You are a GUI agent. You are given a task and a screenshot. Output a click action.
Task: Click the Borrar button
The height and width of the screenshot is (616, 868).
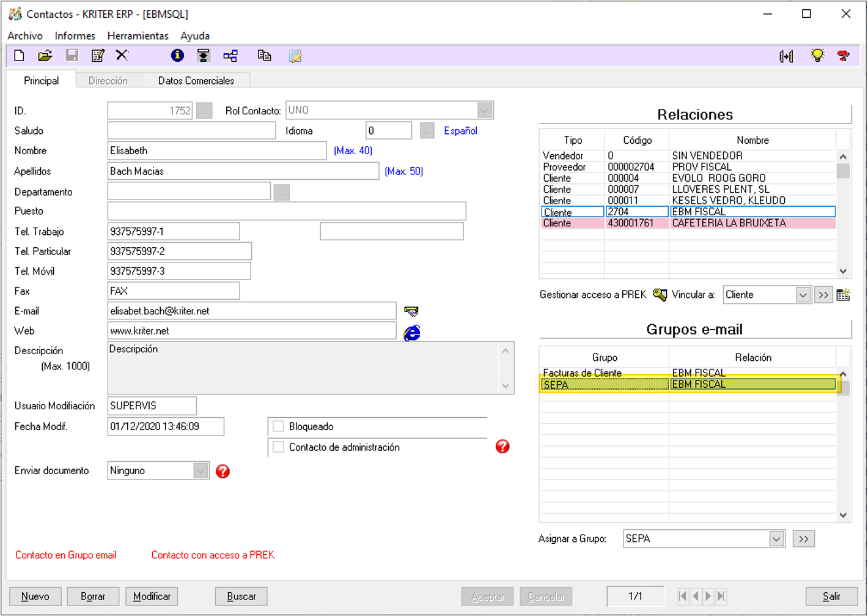[x=93, y=596]
